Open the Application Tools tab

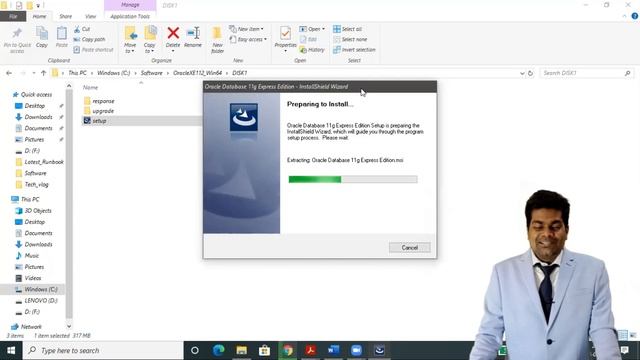click(x=130, y=16)
